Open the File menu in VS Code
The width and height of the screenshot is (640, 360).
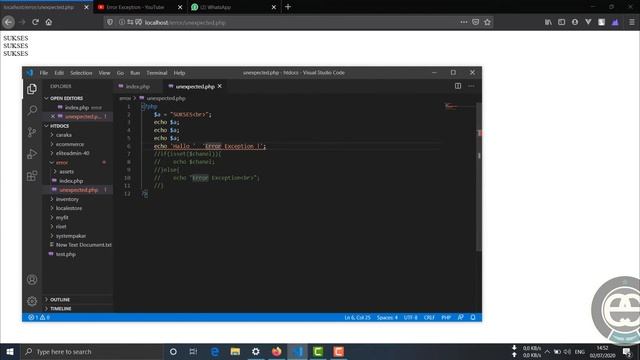(44, 73)
